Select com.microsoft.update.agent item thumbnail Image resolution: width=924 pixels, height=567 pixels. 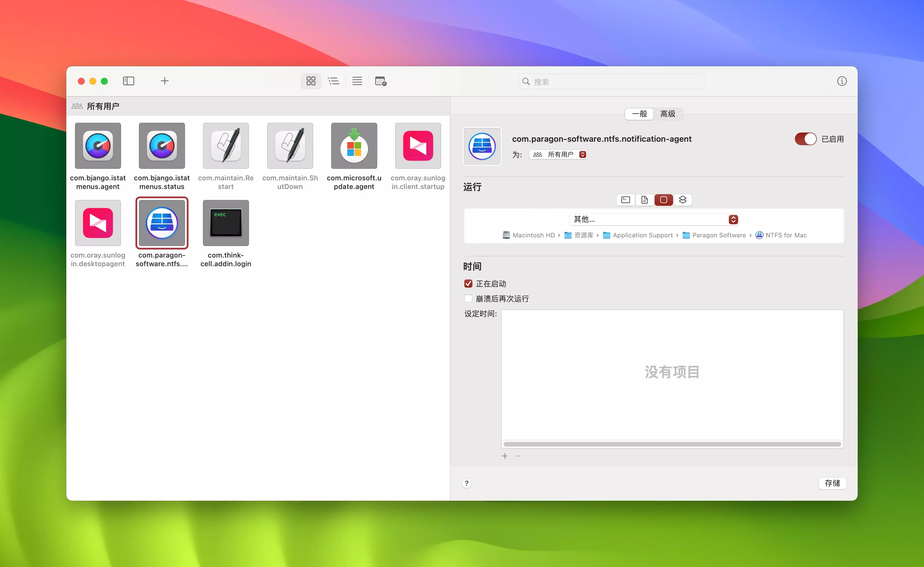pos(354,146)
